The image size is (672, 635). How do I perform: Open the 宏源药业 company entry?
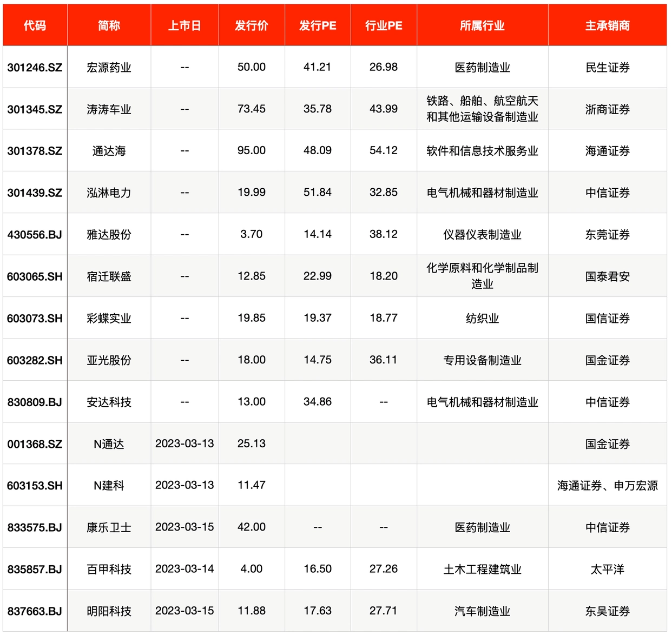coord(108,67)
